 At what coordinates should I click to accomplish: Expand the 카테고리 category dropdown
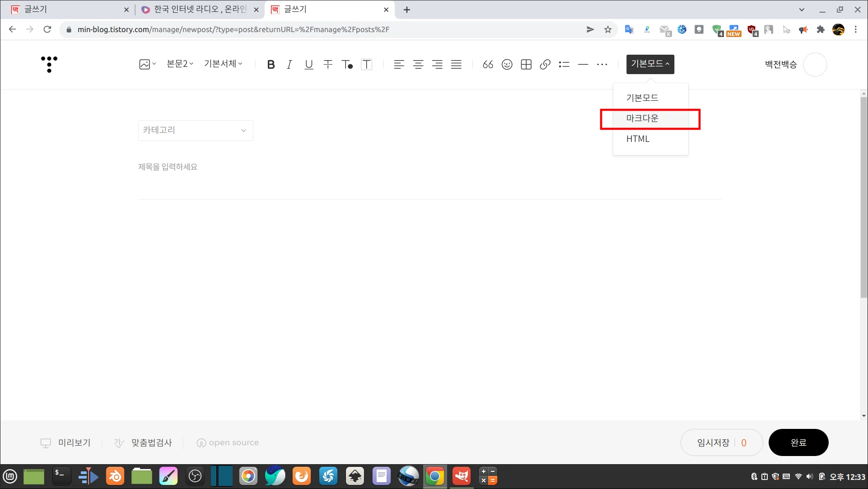(x=195, y=131)
